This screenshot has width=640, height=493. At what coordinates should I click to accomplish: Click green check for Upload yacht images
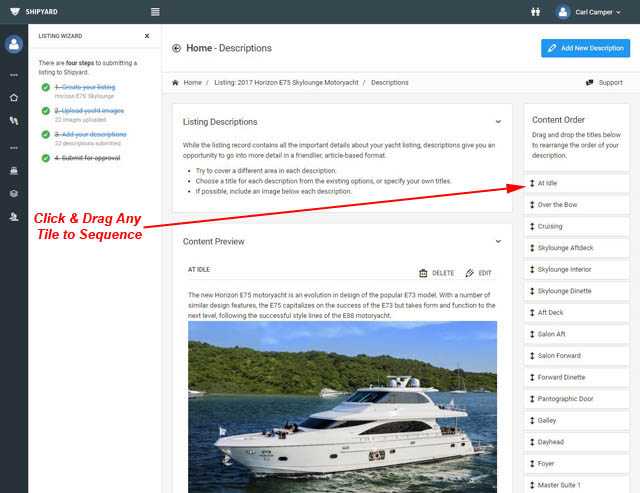coord(46,111)
